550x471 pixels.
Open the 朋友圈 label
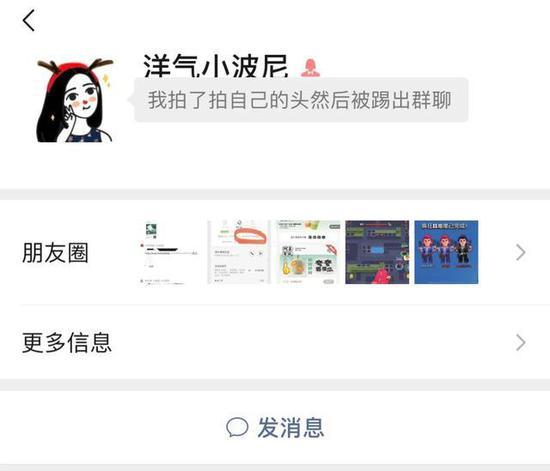[55, 253]
